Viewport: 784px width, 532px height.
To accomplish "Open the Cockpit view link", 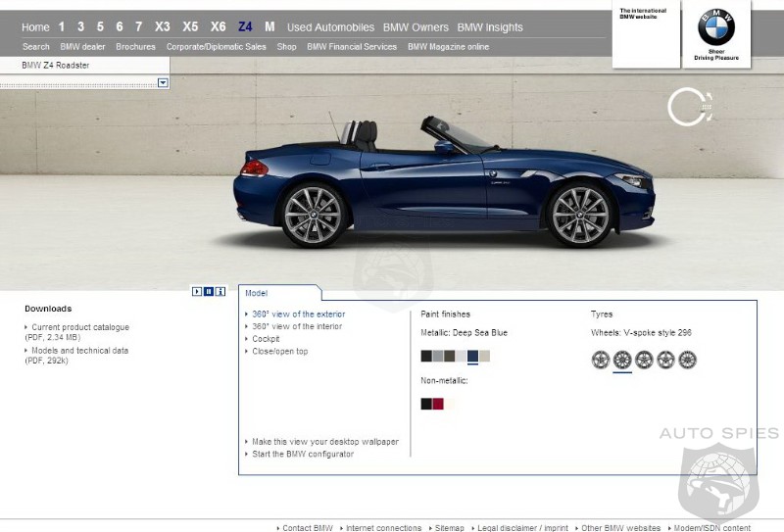I will [x=266, y=338].
